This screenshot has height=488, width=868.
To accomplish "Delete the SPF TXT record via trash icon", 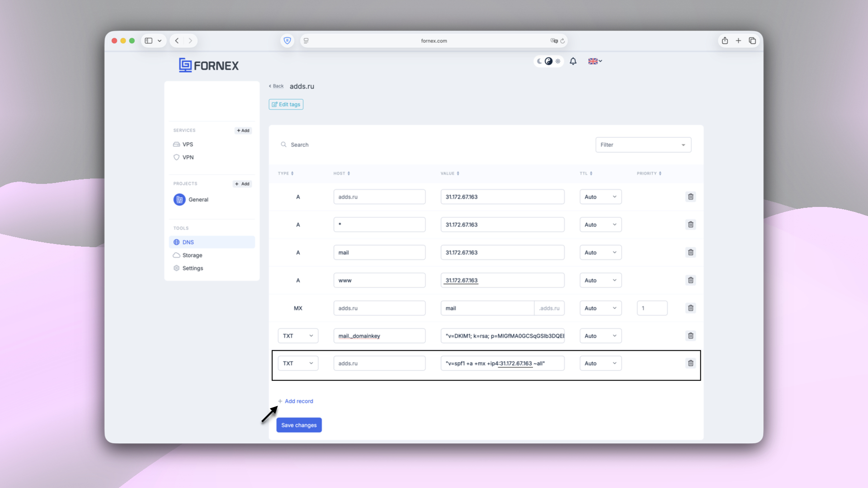I will tap(690, 363).
